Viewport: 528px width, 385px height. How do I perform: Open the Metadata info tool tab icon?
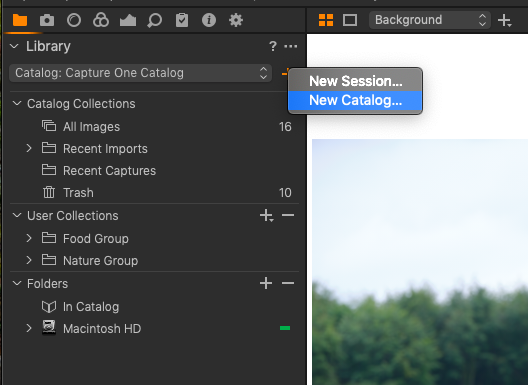(x=209, y=20)
